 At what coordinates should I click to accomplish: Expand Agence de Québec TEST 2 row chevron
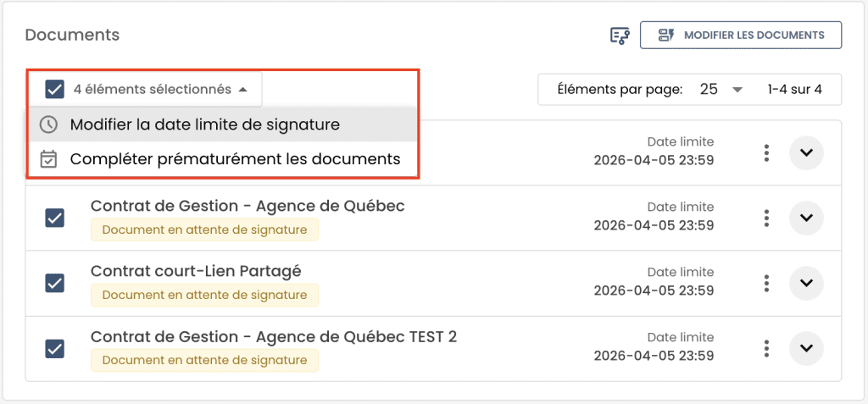tap(806, 348)
